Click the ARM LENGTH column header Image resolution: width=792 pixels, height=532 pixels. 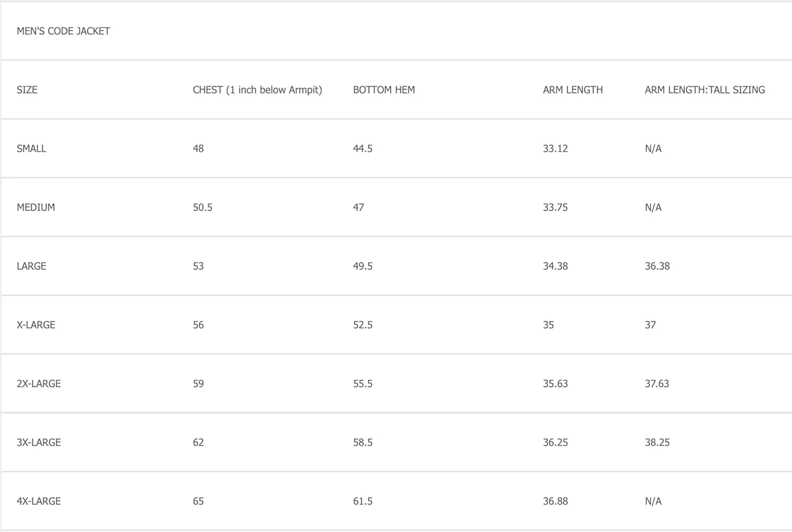pyautogui.click(x=573, y=90)
